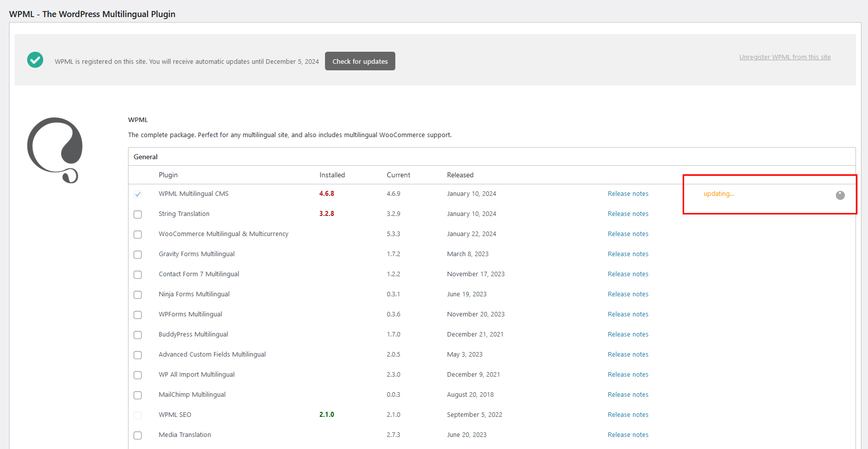View Release notes for MailChimp Multilingual
Screen dimensions: 868x449
[628, 395]
